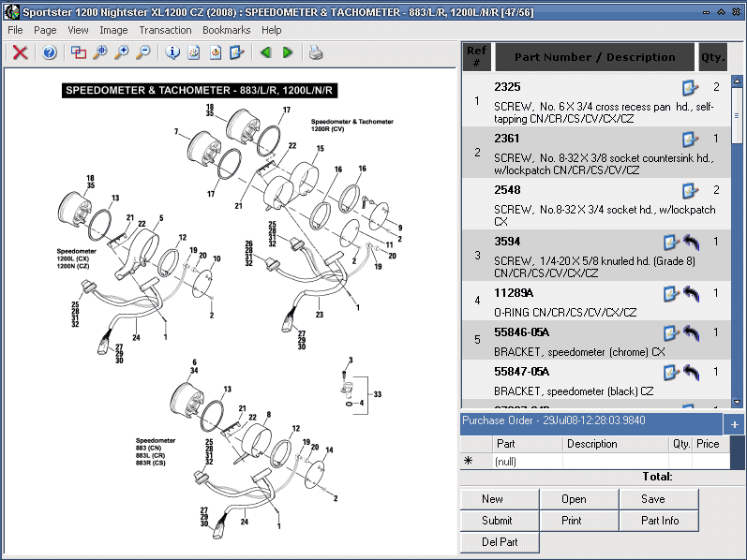Image resolution: width=747 pixels, height=560 pixels.
Task: Open the Bookmarks menu
Action: coord(226,30)
